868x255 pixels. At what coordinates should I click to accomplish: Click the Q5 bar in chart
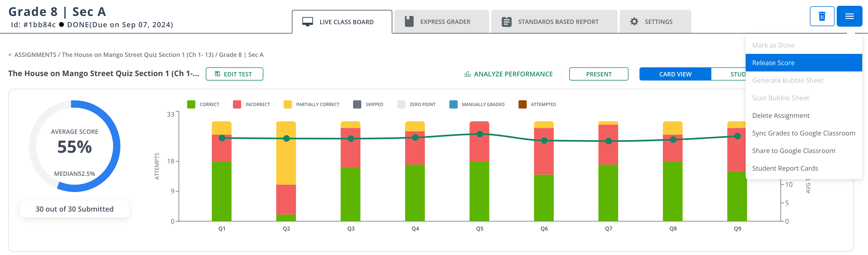(x=480, y=171)
